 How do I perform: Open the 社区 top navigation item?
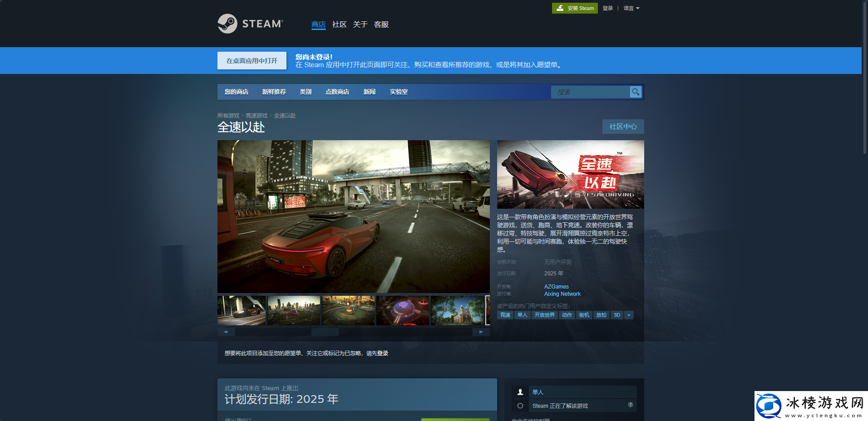(x=339, y=24)
